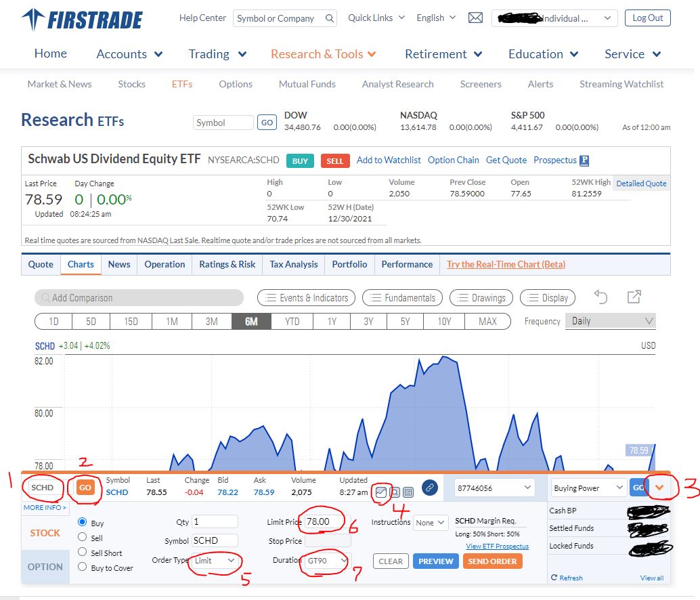Open the chart Frequency Daily dropdown
700x600 pixels.
[610, 321]
